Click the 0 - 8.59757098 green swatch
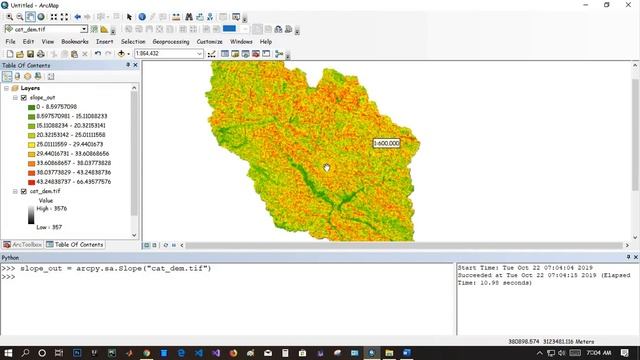Image resolution: width=640 pixels, height=360 pixels. [x=31, y=107]
